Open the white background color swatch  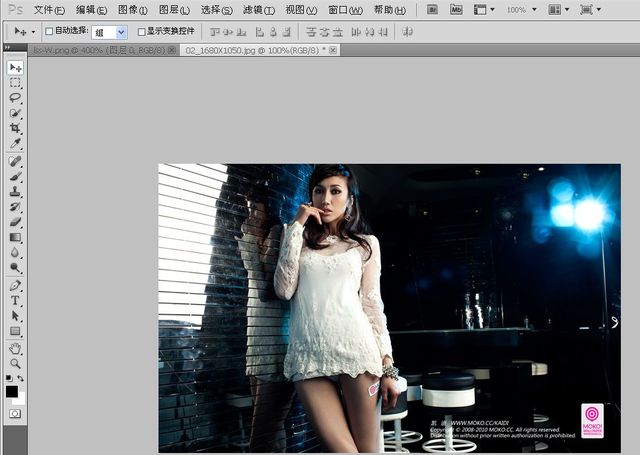[21, 400]
